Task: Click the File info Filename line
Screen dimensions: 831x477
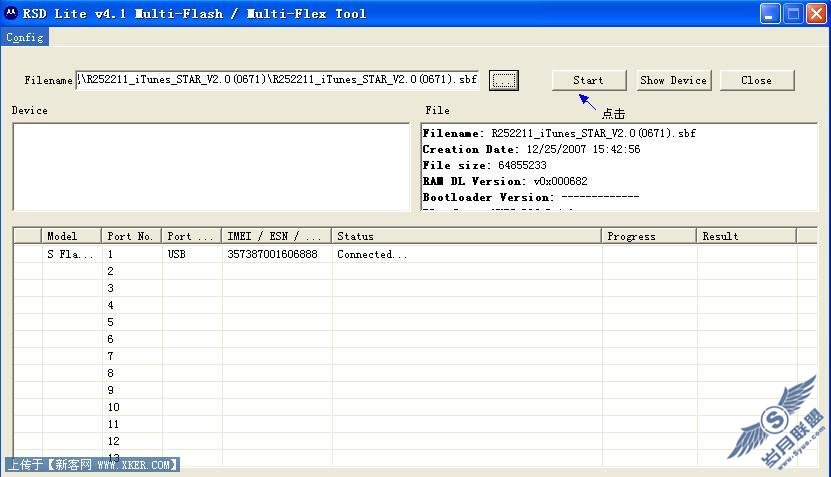Action: pyautogui.click(x=559, y=134)
